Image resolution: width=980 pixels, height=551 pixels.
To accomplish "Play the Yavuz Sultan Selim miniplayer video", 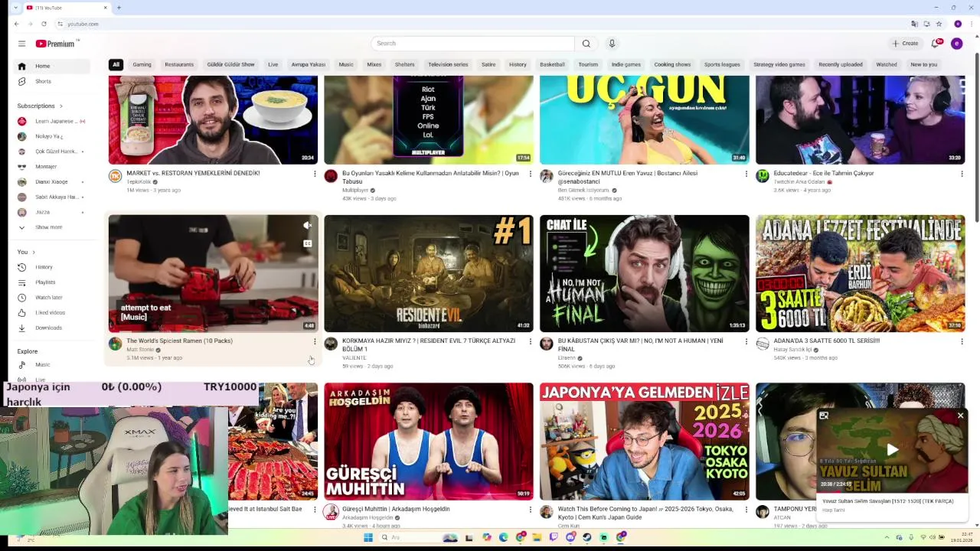I will (892, 450).
